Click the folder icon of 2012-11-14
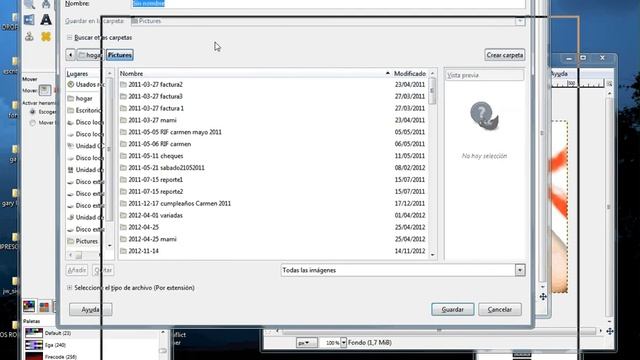Viewport: 640px width, 360px height. [x=123, y=251]
